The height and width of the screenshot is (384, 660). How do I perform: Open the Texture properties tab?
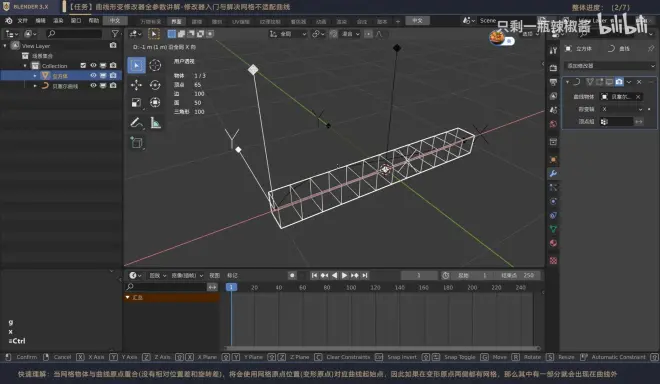pyautogui.click(x=554, y=260)
